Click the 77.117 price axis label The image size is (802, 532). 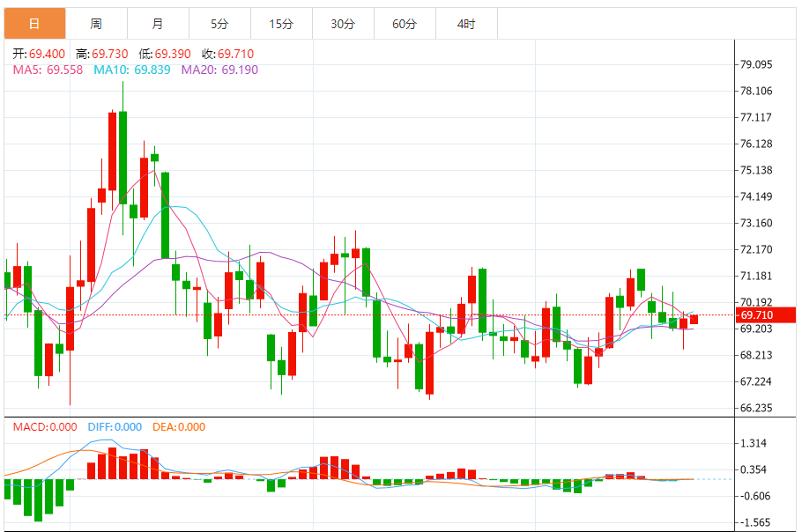pyautogui.click(x=756, y=117)
